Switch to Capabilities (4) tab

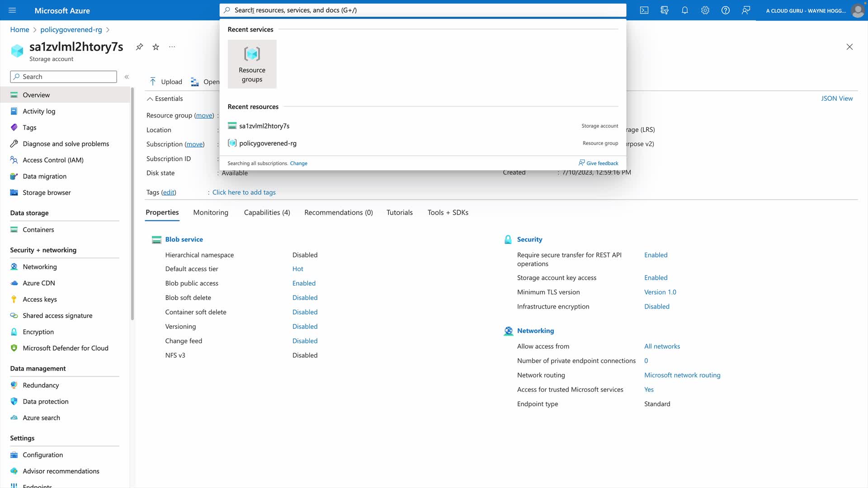[x=267, y=212]
